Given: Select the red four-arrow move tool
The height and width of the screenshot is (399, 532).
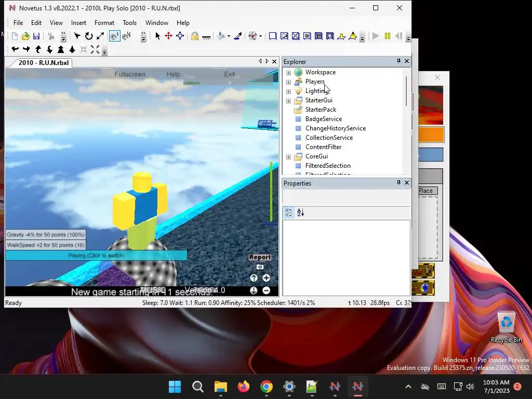Looking at the screenshot, I should coord(169,36).
